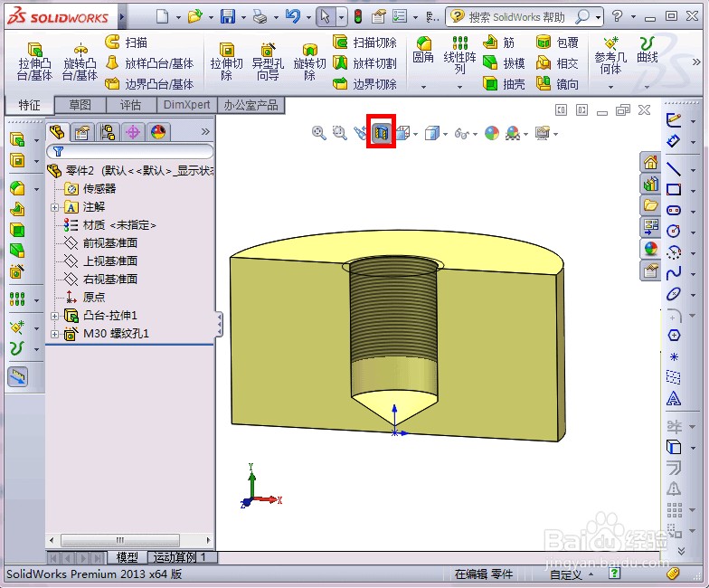Viewport: 709px width, 588px height.
Task: Switch to the 特征 ribbon tab
Action: (x=29, y=105)
